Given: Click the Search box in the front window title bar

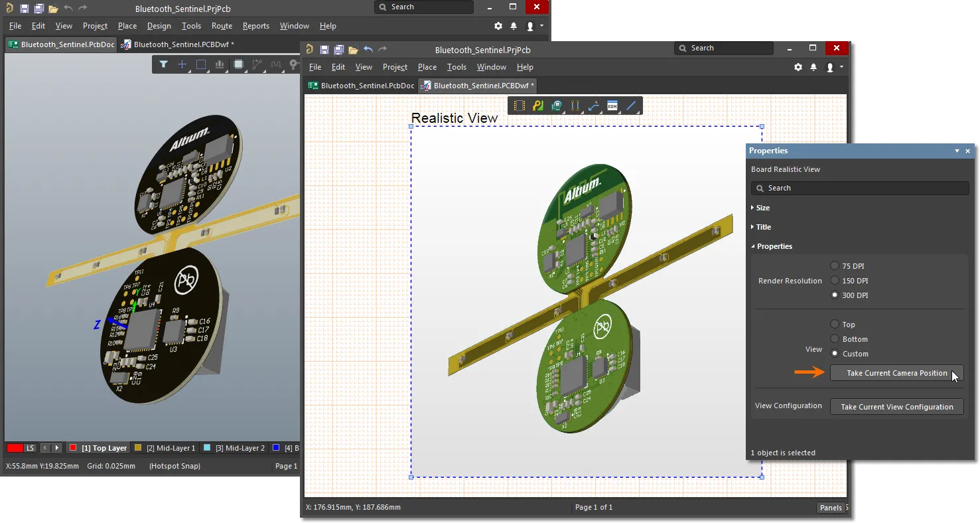Looking at the screenshot, I should 724,48.
